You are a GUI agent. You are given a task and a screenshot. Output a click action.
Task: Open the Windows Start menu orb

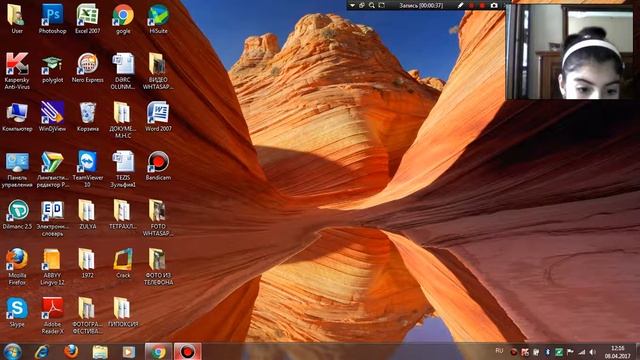click(13, 351)
